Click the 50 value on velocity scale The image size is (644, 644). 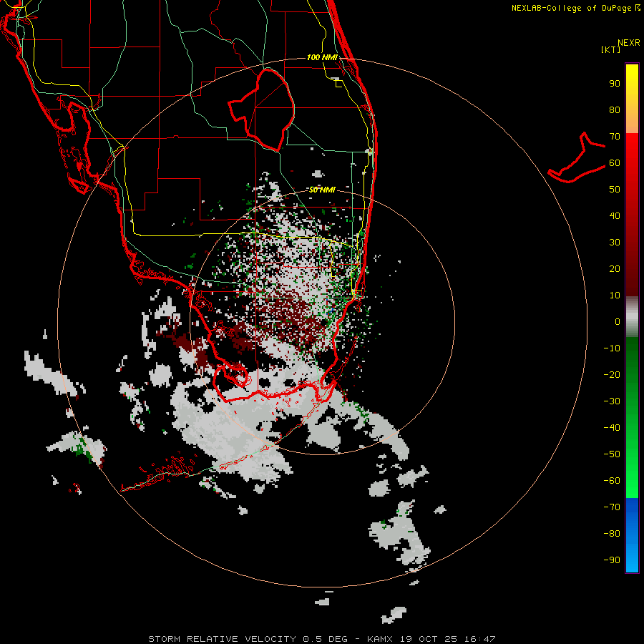pos(615,190)
